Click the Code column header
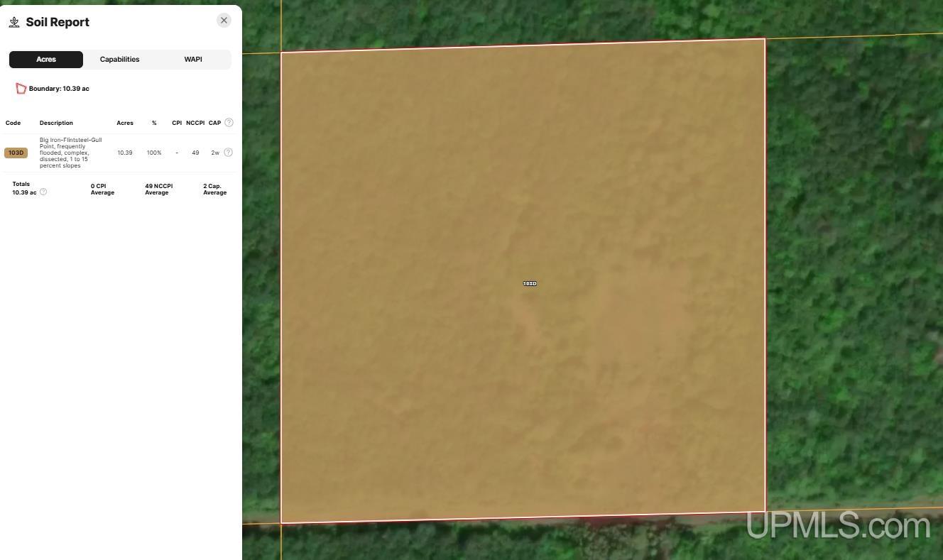The height and width of the screenshot is (560, 943). (x=13, y=123)
